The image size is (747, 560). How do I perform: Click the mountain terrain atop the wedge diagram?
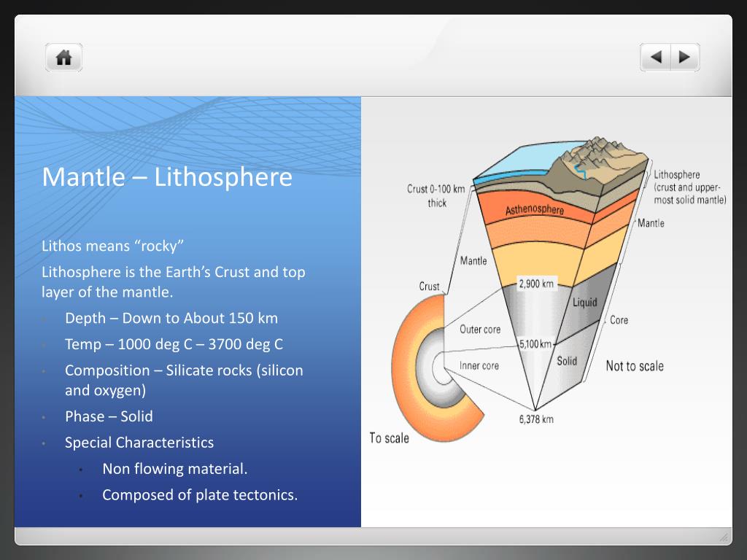(x=600, y=162)
